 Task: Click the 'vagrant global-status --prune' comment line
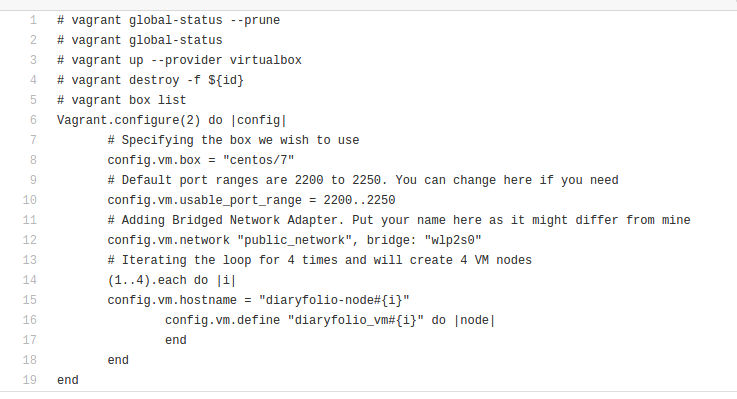[x=168, y=20]
